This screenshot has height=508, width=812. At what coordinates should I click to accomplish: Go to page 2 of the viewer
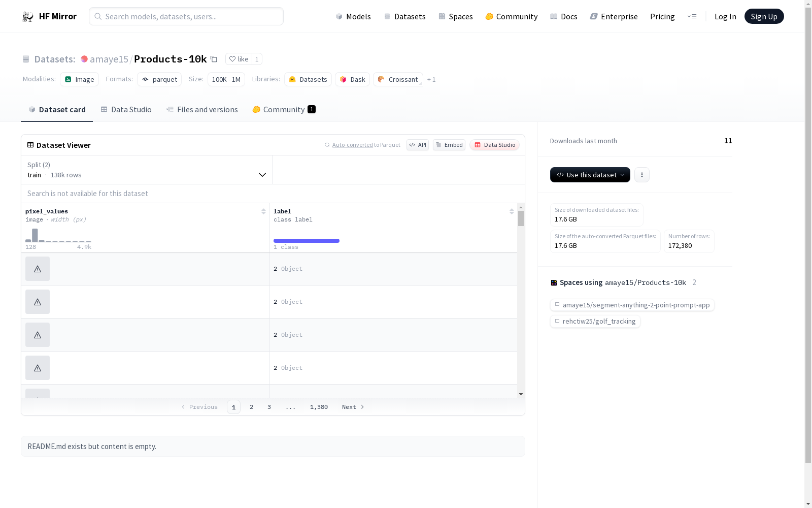pos(251,407)
